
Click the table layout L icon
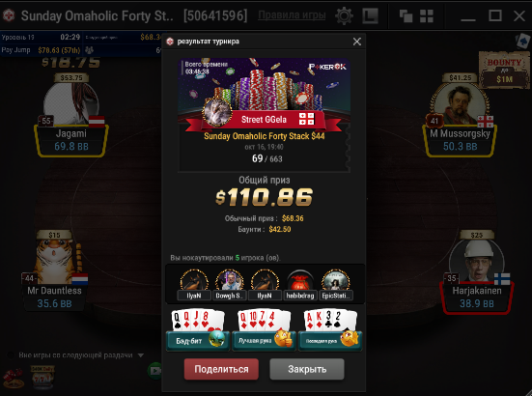[x=370, y=16]
